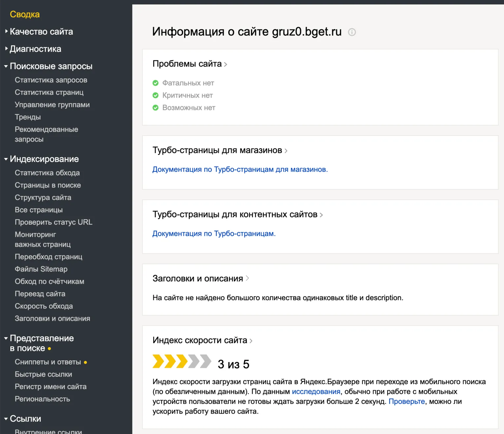Open Сниппеты и ответы sidebar item
The height and width of the screenshot is (434, 504).
48,362
